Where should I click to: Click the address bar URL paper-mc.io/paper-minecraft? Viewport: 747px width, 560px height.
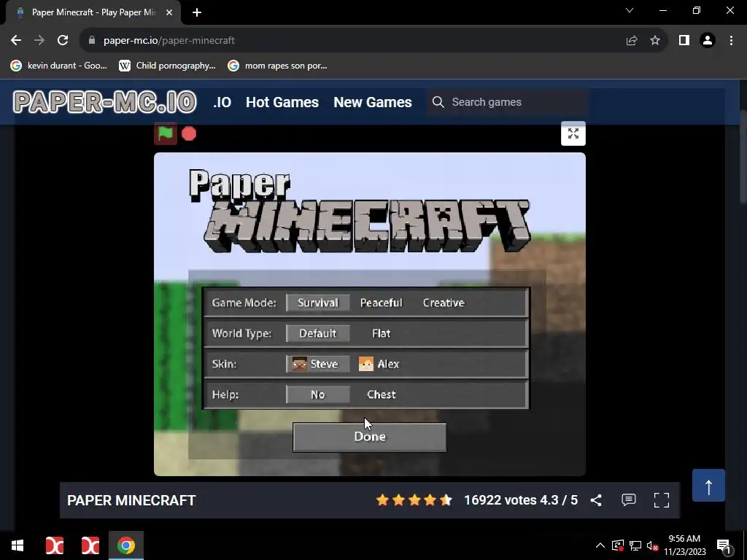[x=169, y=41]
